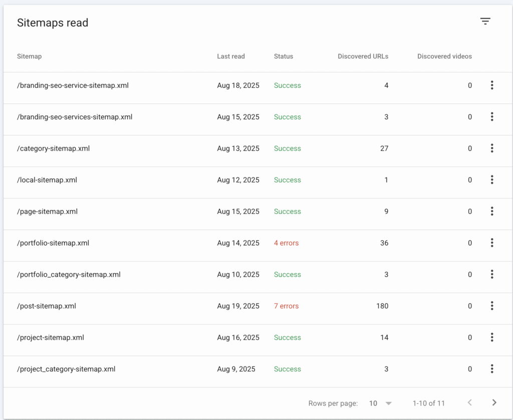Open the three-dot menu for /local-sitemap.xml
Screen dimensions: 513x420
pos(492,180)
